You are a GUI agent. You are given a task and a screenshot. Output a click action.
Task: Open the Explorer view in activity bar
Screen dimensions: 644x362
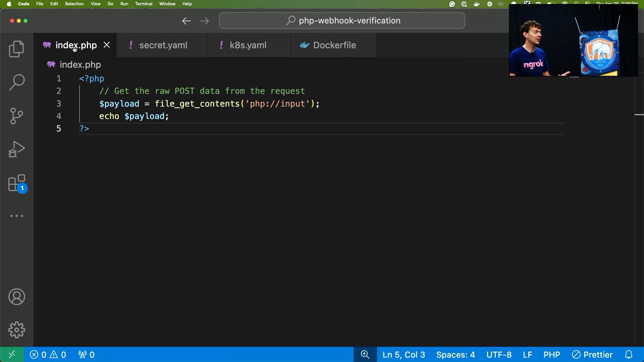[x=16, y=49]
